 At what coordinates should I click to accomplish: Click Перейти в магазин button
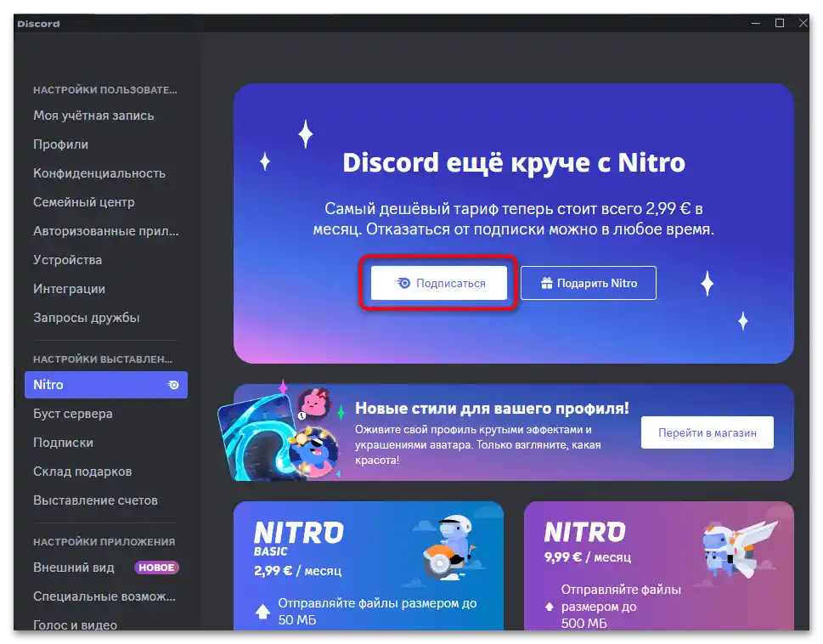point(707,432)
